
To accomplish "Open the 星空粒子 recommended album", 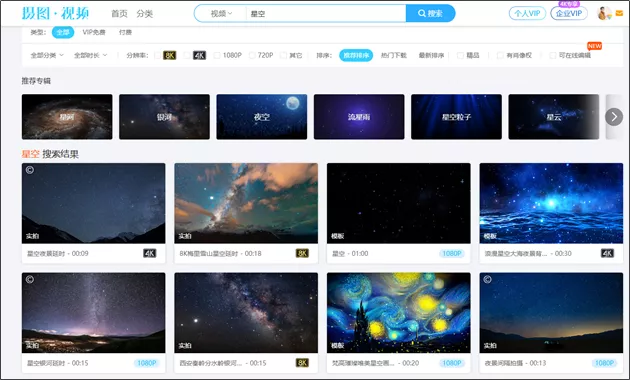I will [x=456, y=117].
